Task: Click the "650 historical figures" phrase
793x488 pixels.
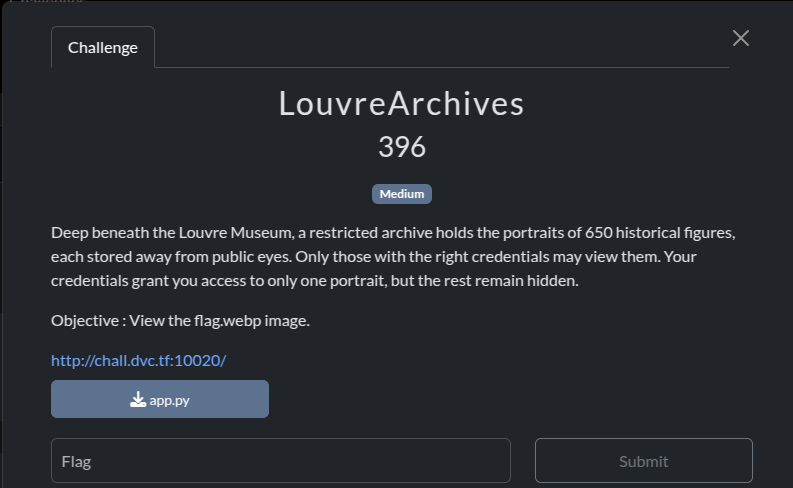Action: pos(659,233)
